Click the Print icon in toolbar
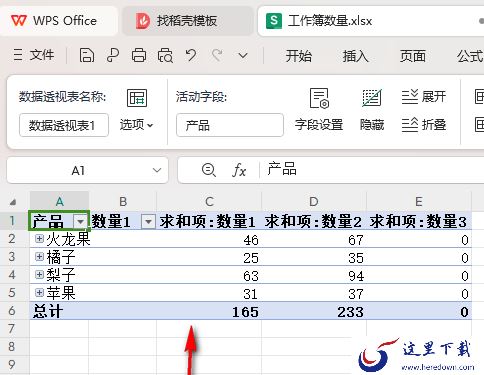Image resolution: width=484 pixels, height=375 pixels. tap(139, 55)
